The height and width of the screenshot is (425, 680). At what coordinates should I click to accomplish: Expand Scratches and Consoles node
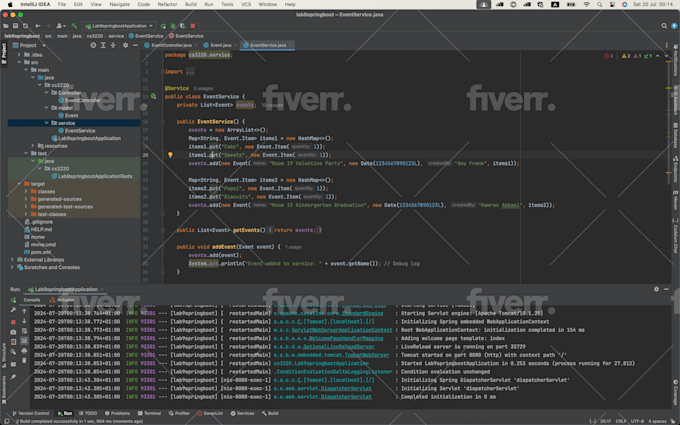[x=12, y=267]
